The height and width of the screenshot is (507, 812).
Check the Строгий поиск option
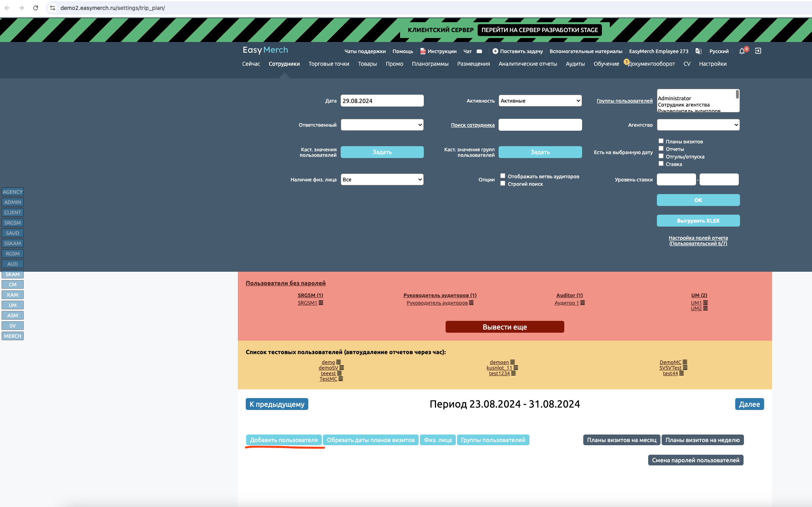click(x=503, y=183)
